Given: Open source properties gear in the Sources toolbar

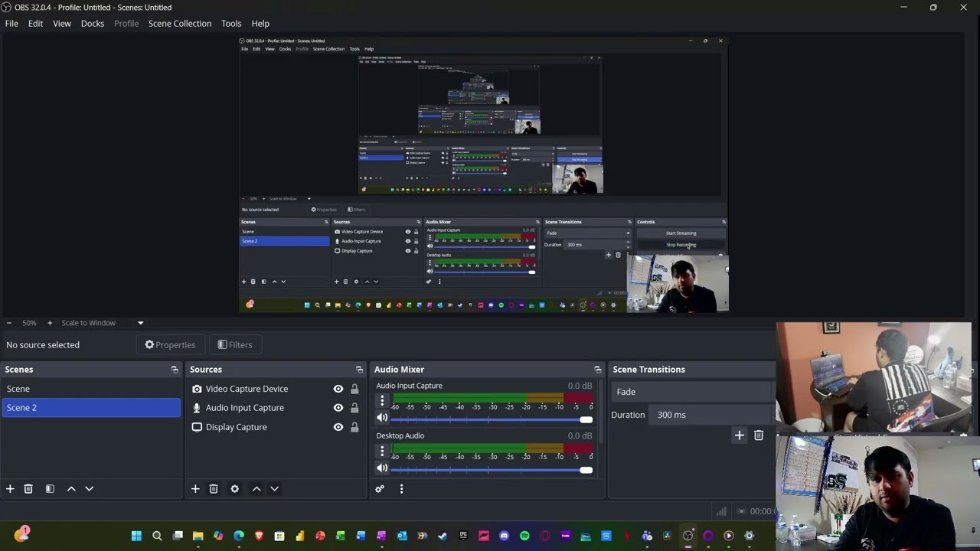Looking at the screenshot, I should point(235,489).
